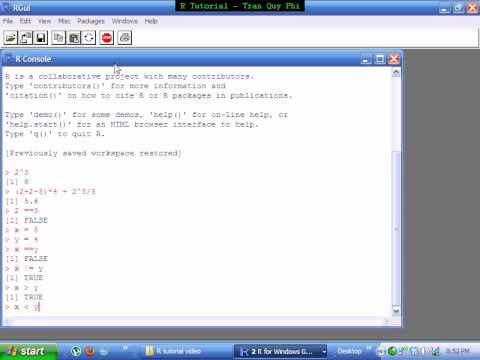Click the 'FALSE' output under 2 ==3
Screen dimensions: 480x360
(x=36, y=220)
